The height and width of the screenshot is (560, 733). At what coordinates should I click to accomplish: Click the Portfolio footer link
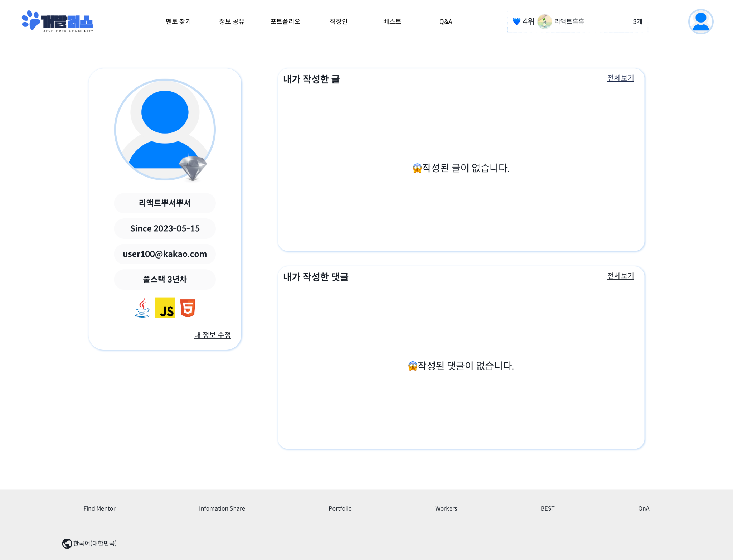pos(340,508)
